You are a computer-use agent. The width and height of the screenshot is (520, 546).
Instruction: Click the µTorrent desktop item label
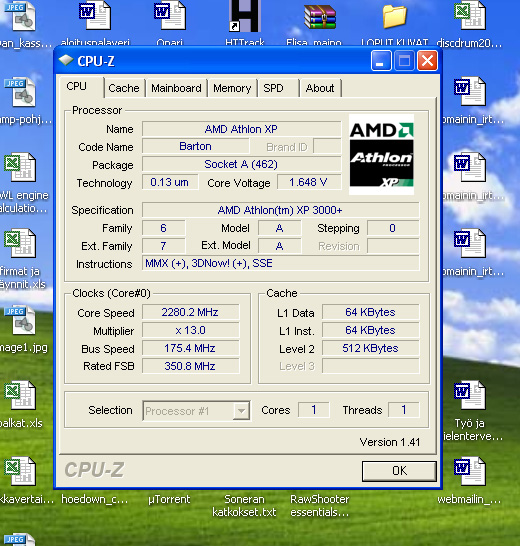tap(169, 499)
